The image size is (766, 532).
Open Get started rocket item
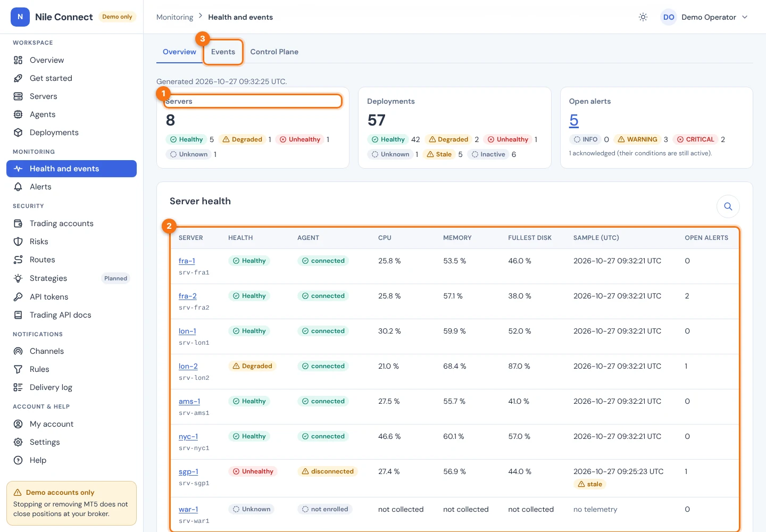71,78
